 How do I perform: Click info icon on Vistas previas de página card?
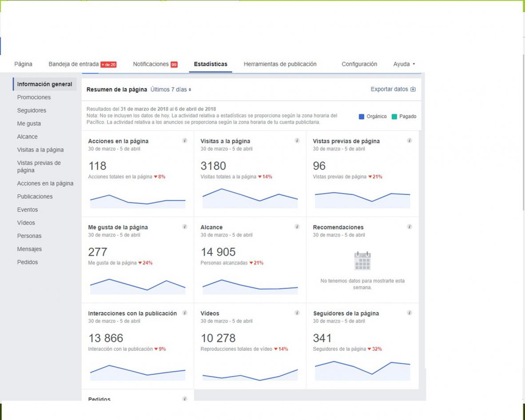pos(410,141)
